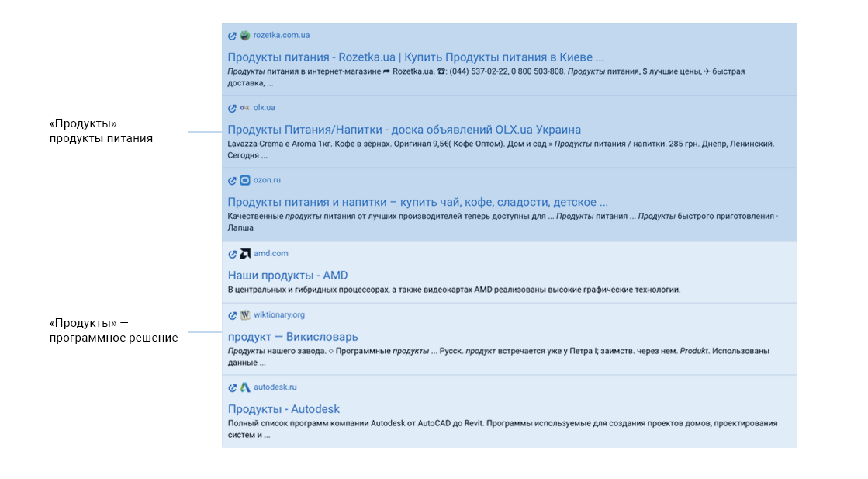This screenshot has width=868, height=479.
Task: Click the AMD logo favicon
Action: [244, 254]
